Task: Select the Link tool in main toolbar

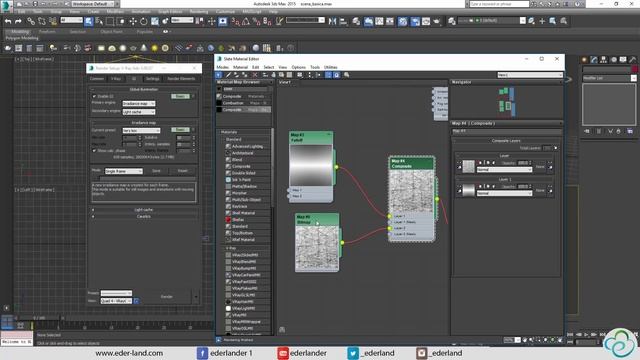Action: pyautogui.click(x=31, y=21)
